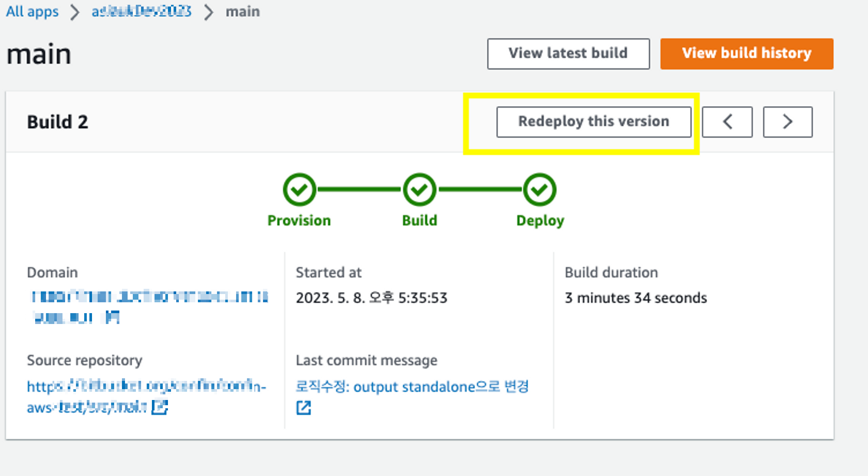Open the source repository link
868x476 pixels.
tap(146, 386)
